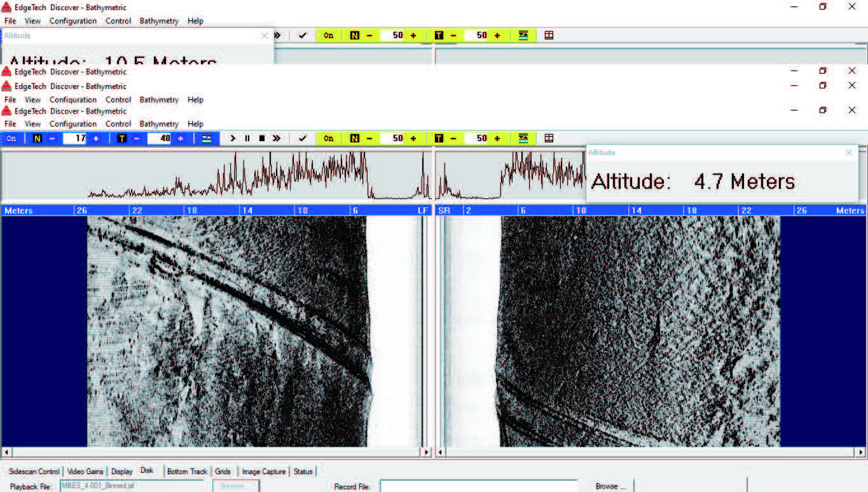Open the Sidescan Control tab
Image resolution: width=868 pixels, height=492 pixels.
34,472
